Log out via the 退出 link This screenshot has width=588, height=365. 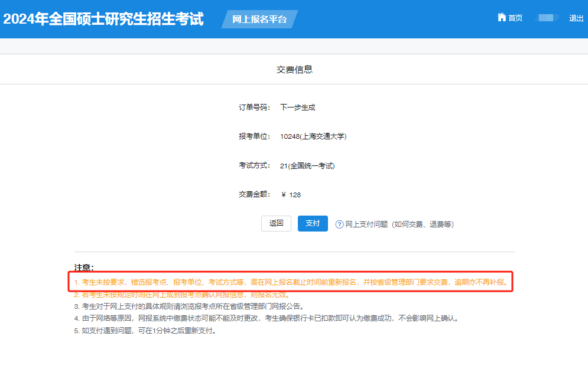(x=576, y=18)
